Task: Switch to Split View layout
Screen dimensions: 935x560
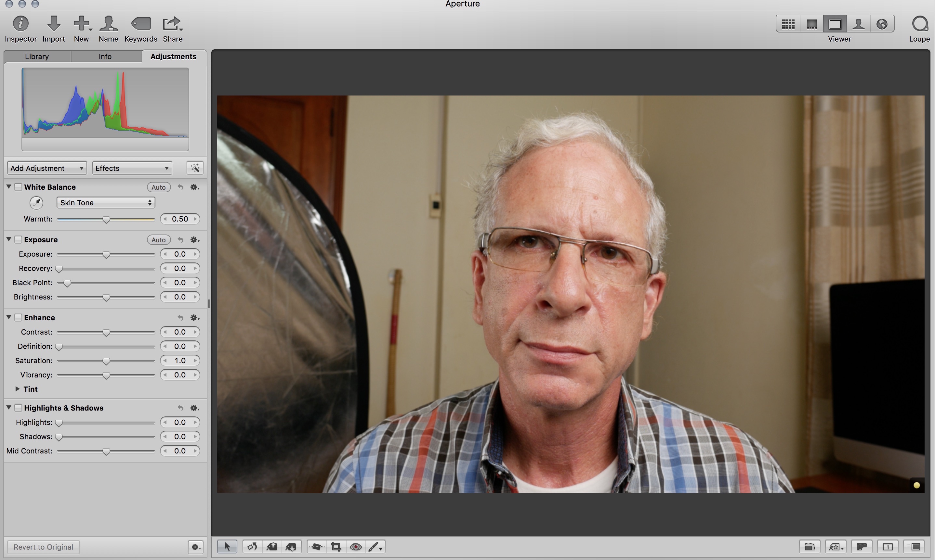Action: 811,24
